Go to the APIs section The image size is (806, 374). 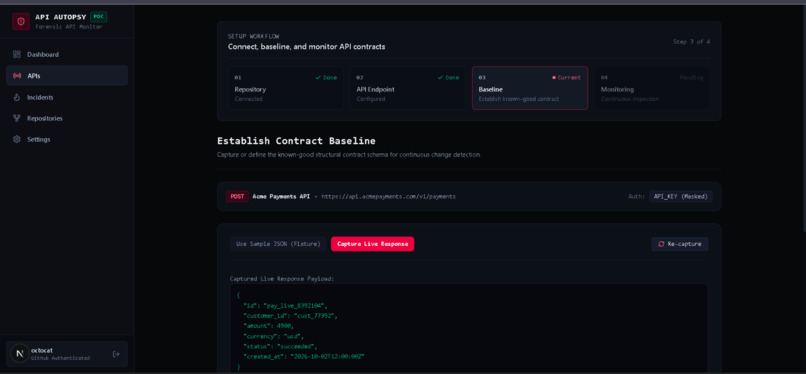pos(67,76)
